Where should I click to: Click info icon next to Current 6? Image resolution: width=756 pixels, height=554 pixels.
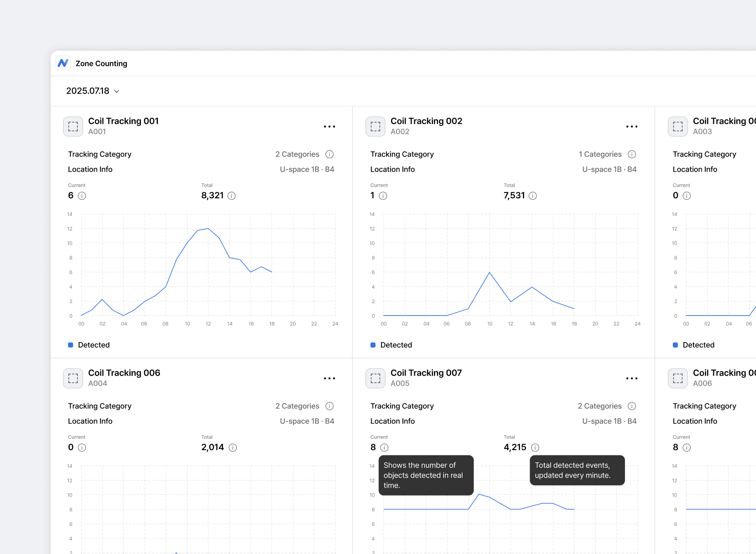(x=82, y=196)
